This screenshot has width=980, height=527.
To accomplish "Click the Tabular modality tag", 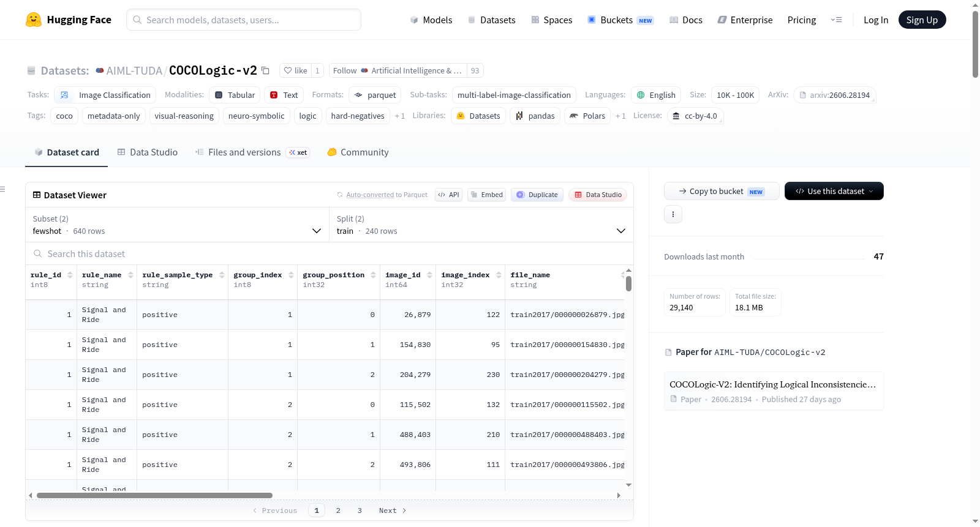I will 235,95.
